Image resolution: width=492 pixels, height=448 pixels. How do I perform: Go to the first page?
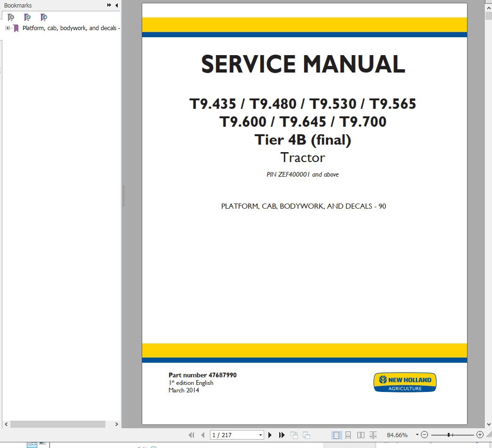coord(191,435)
